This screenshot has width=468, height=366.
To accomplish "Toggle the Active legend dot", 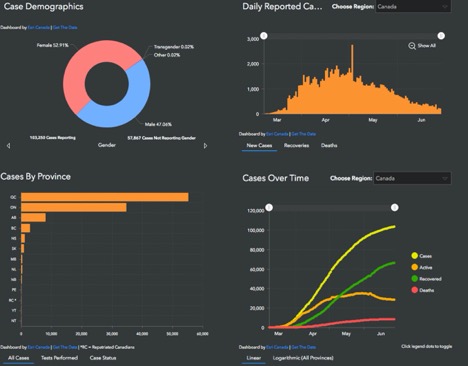I will click(x=414, y=267).
